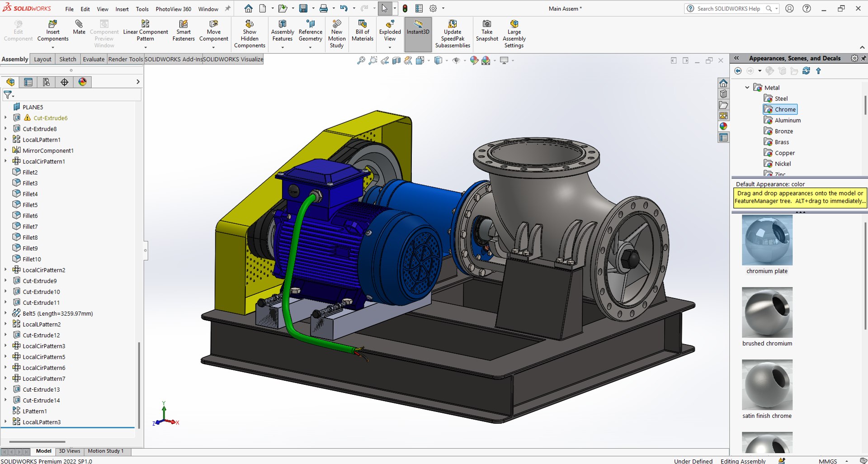Pin the Appearances task pane
Viewport: 868px width, 464px height.
click(x=863, y=58)
